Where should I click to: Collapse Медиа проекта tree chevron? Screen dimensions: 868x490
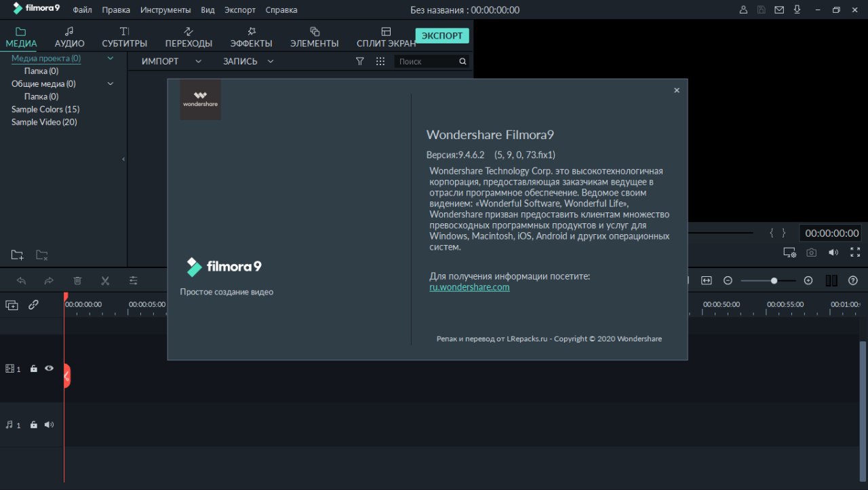(x=111, y=58)
